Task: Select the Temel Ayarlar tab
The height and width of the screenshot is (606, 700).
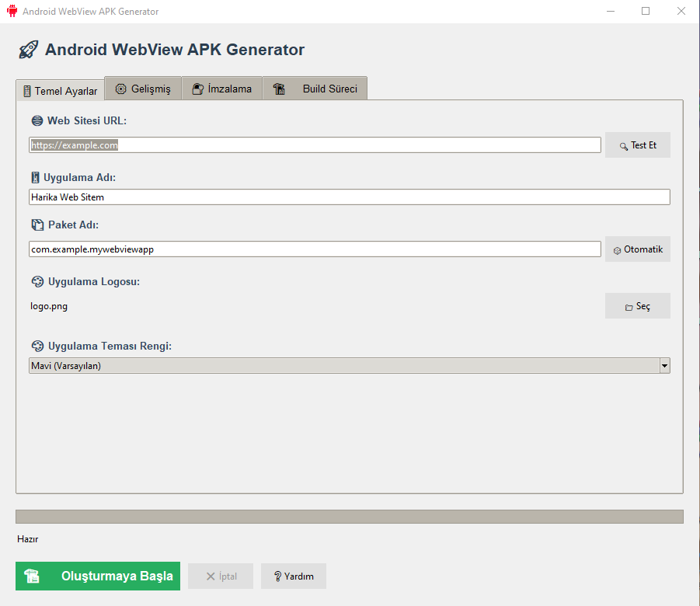Action: pos(61,91)
